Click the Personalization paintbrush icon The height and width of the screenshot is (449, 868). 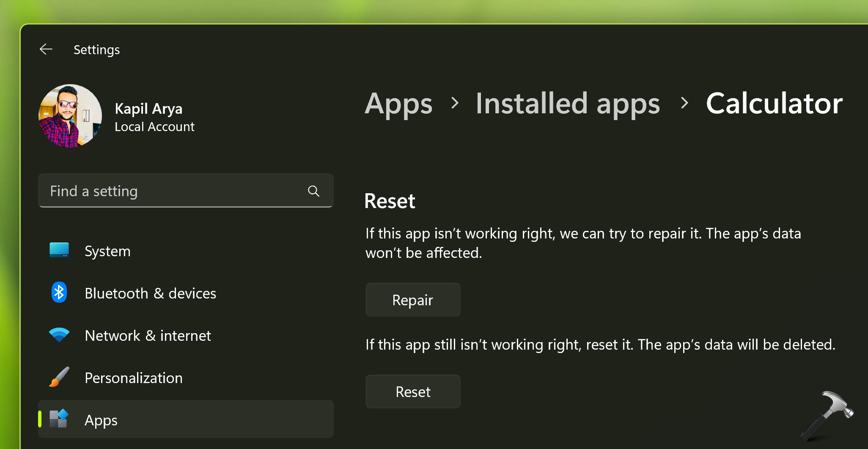59,377
